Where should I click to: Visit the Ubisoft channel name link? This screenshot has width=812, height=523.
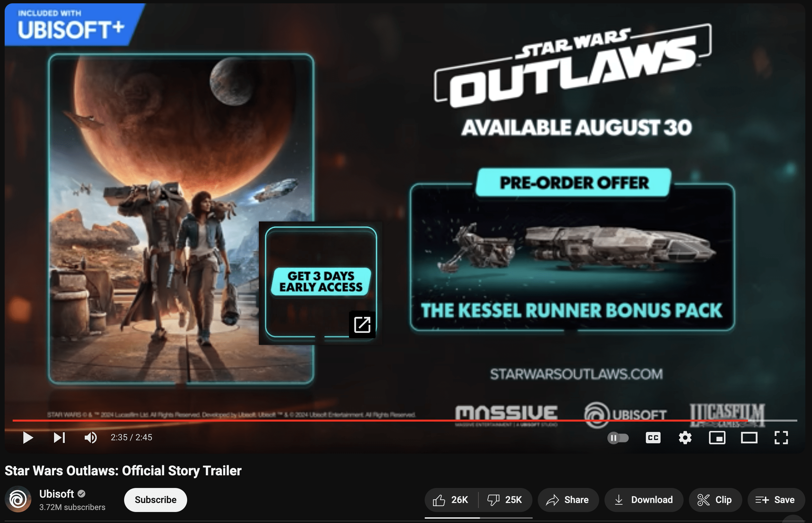[x=56, y=494]
